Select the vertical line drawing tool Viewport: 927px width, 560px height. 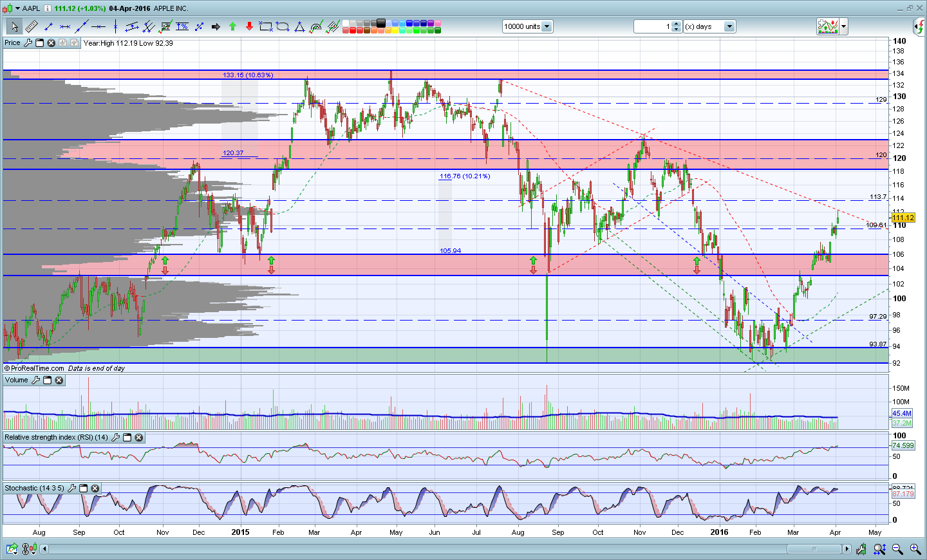click(x=115, y=26)
